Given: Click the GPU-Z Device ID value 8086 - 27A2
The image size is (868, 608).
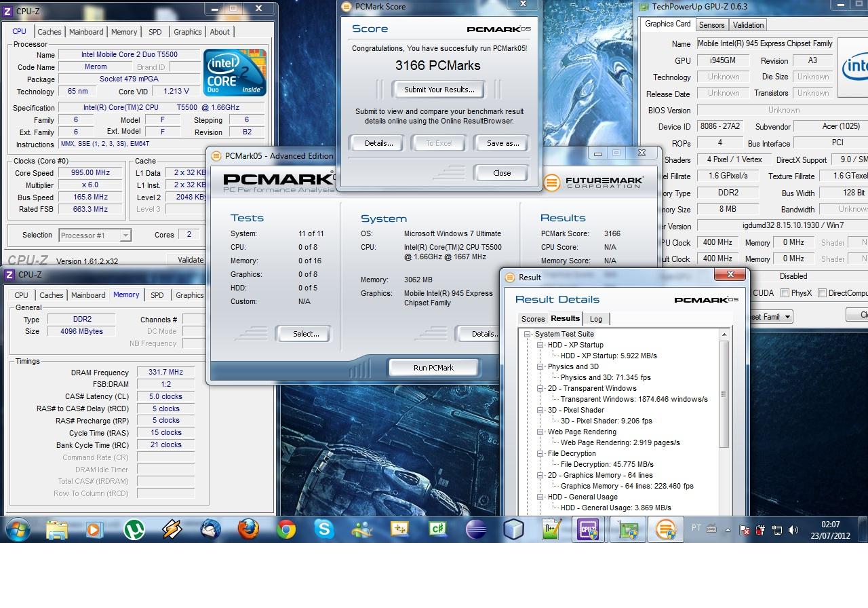Looking at the screenshot, I should point(721,126).
